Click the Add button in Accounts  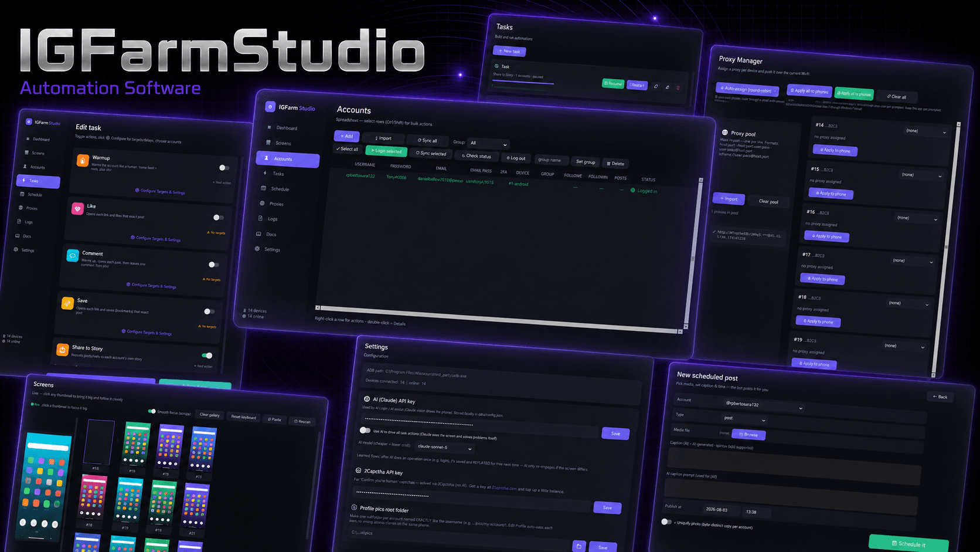(x=346, y=136)
